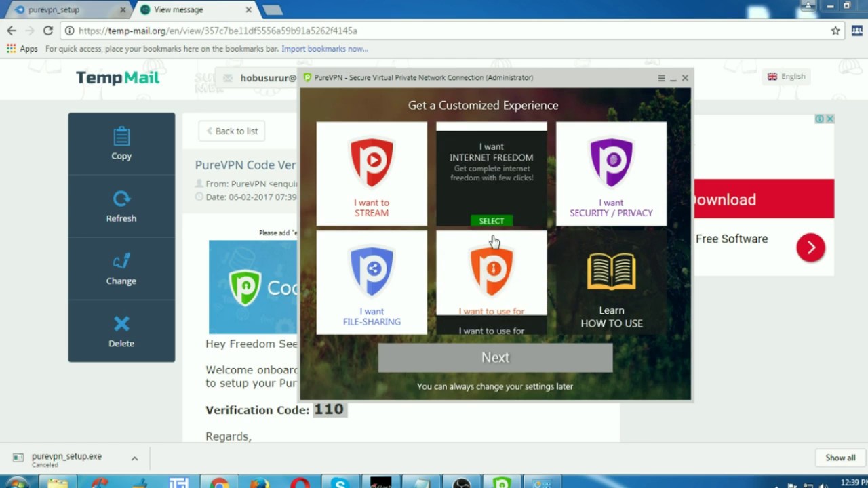
Task: Click the Skype icon in the taskbar
Action: coord(340,484)
